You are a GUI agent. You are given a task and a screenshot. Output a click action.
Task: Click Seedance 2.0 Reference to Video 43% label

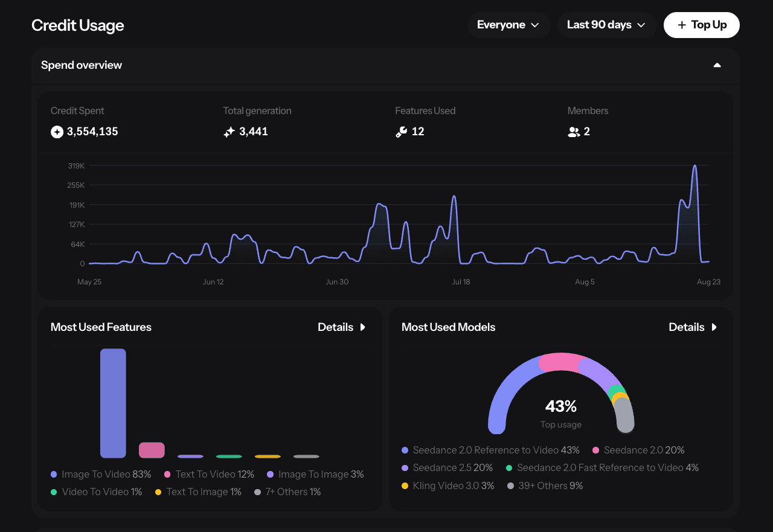click(496, 450)
